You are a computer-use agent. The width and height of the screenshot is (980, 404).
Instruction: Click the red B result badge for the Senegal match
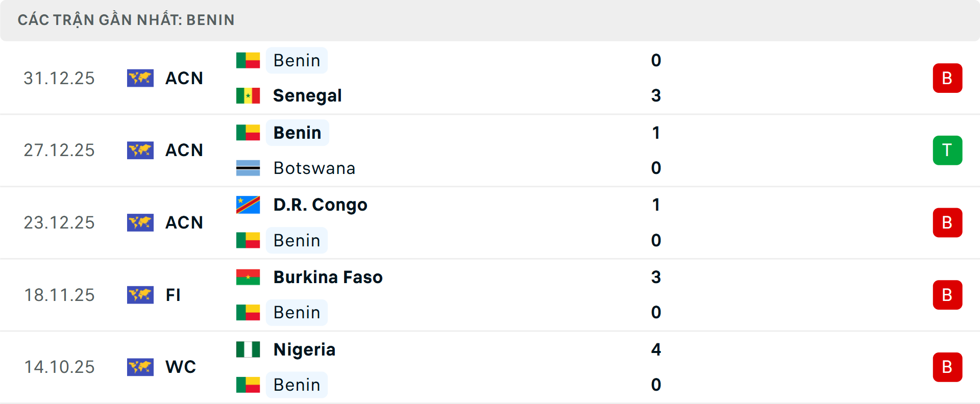pos(948,78)
